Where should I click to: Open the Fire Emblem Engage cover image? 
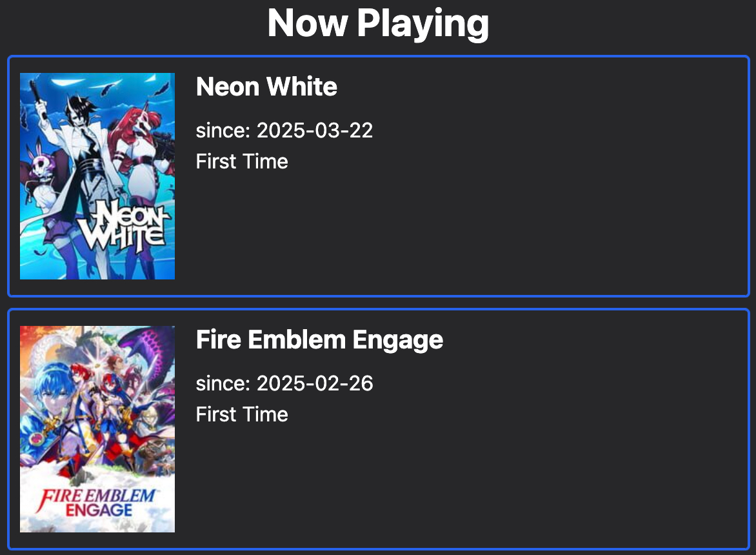point(97,429)
